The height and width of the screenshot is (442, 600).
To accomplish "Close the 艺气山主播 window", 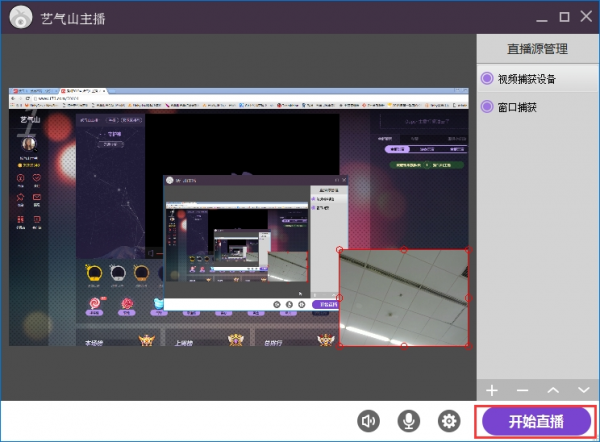I will pyautogui.click(x=586, y=16).
